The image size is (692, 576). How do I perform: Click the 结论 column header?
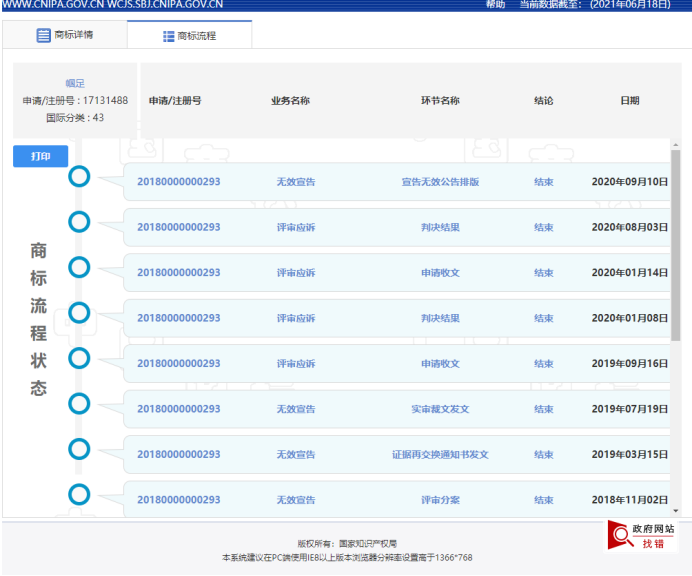[544, 101]
